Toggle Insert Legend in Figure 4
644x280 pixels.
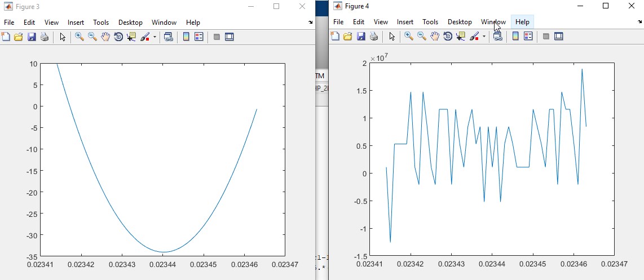[528, 36]
